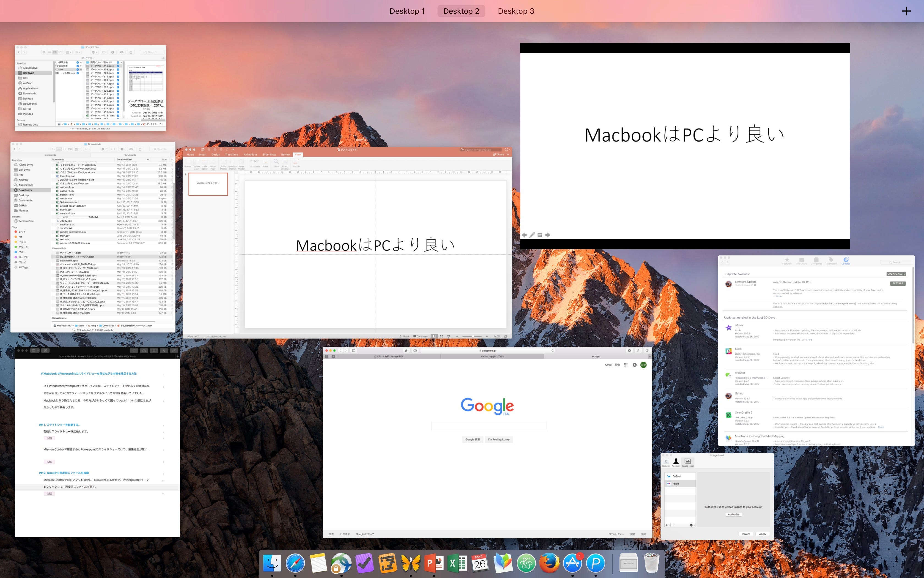
Task: Select slide 1 thumbnail in PowerPoint panel
Action: 208,184
